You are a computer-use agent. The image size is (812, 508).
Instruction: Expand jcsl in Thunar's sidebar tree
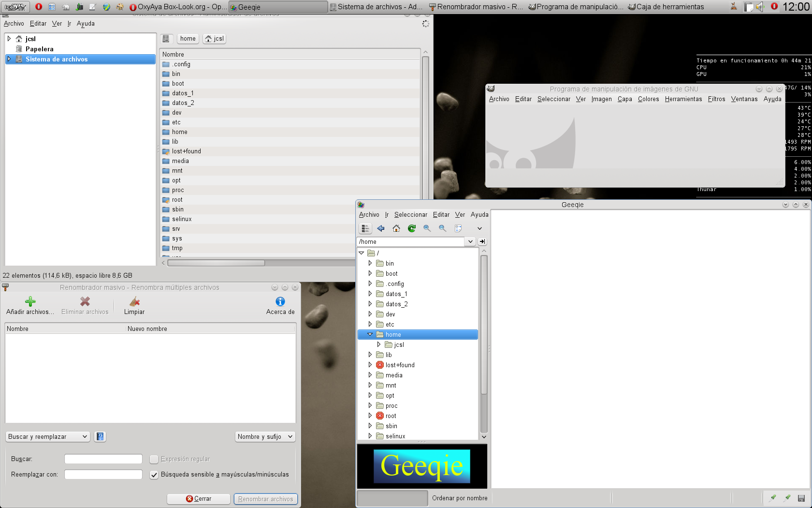coord(9,39)
